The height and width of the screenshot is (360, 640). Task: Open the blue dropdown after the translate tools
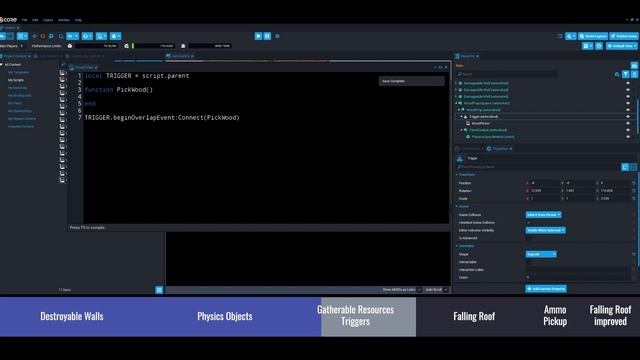pyautogui.click(x=72, y=36)
